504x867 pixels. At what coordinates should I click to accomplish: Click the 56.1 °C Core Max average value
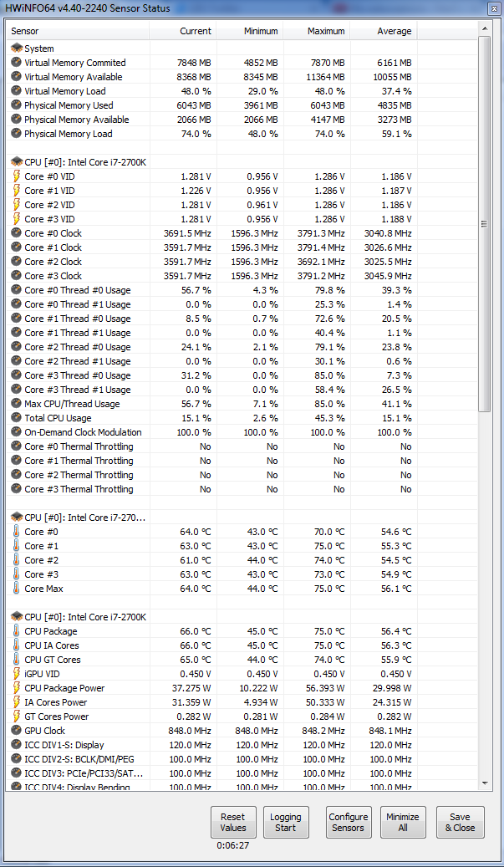click(x=395, y=589)
